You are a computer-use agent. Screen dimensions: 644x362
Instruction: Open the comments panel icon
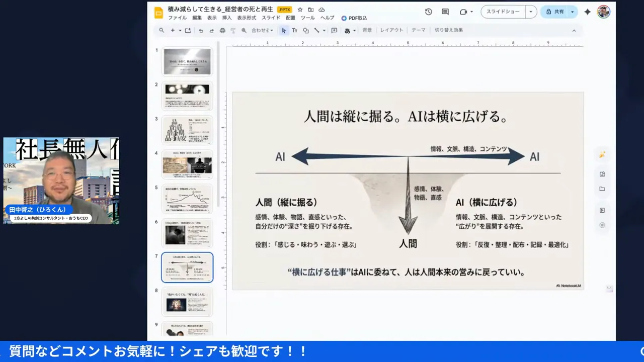[x=445, y=11]
